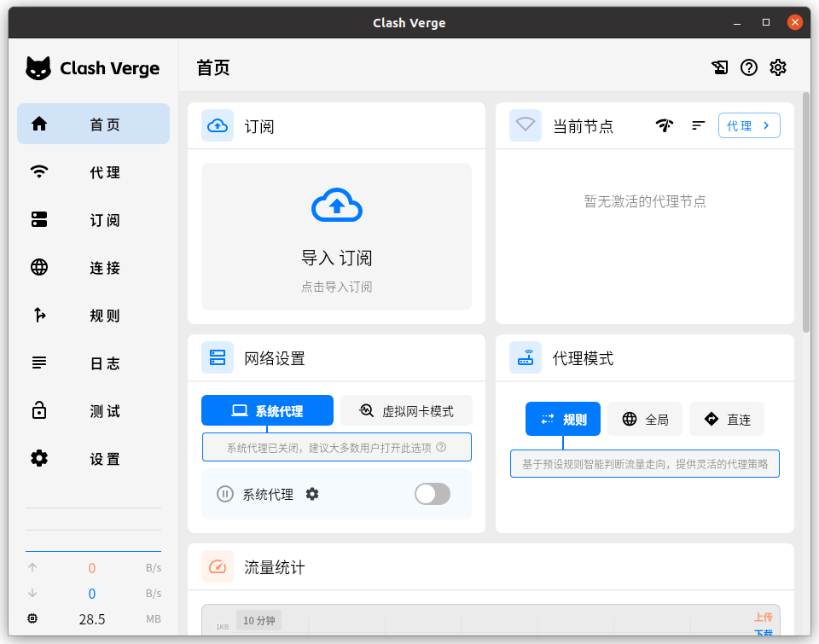Click the gear icon beside 系统代理 switch

(312, 494)
